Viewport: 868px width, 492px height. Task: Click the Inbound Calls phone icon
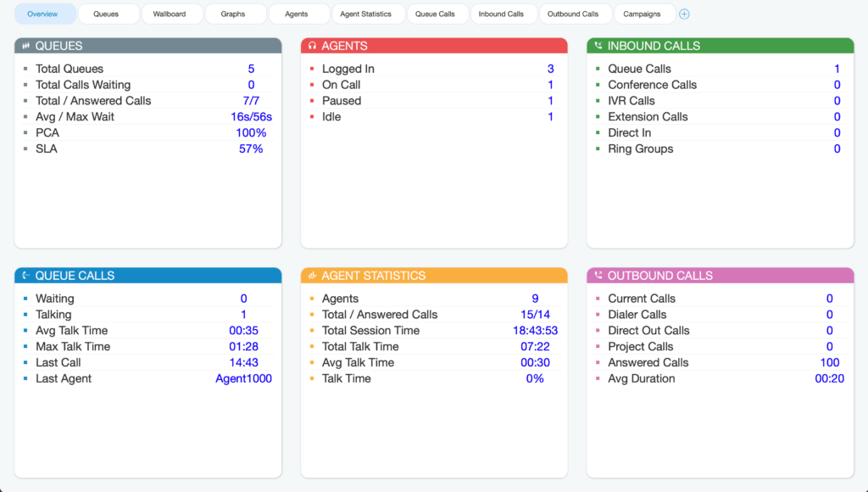(598, 46)
